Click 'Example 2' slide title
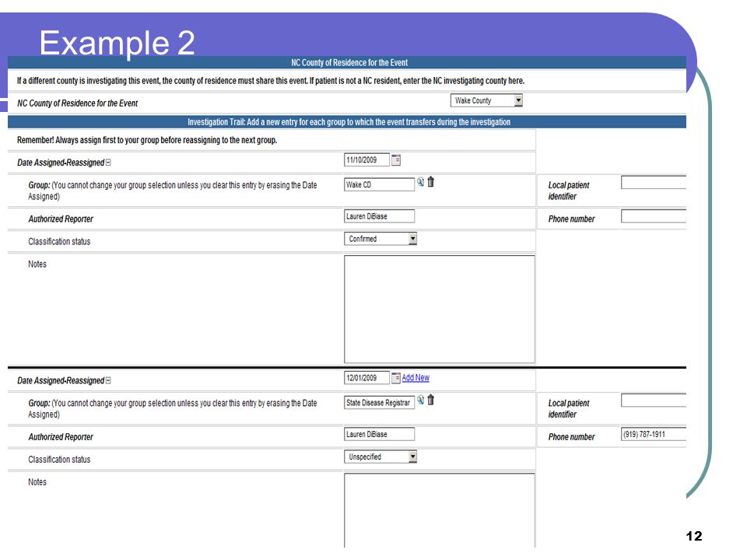 117,44
